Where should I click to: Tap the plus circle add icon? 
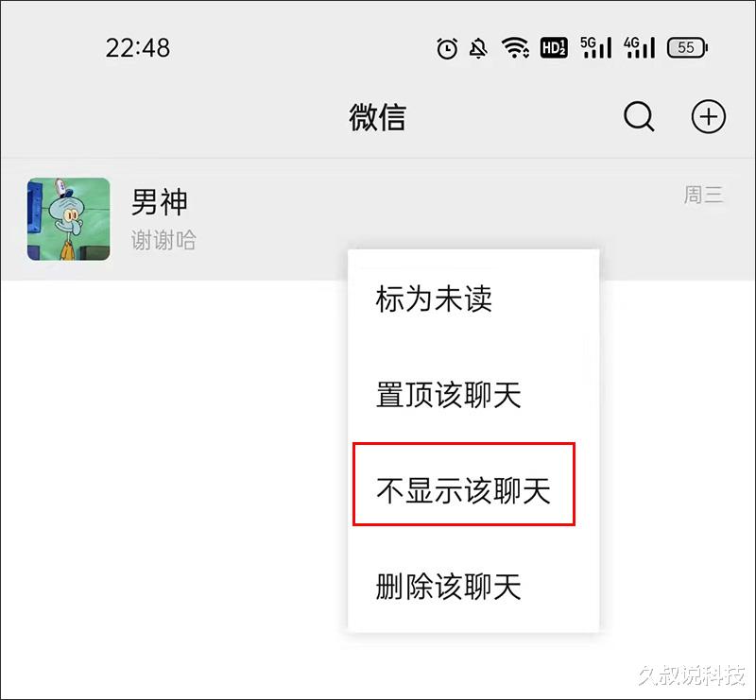[708, 116]
